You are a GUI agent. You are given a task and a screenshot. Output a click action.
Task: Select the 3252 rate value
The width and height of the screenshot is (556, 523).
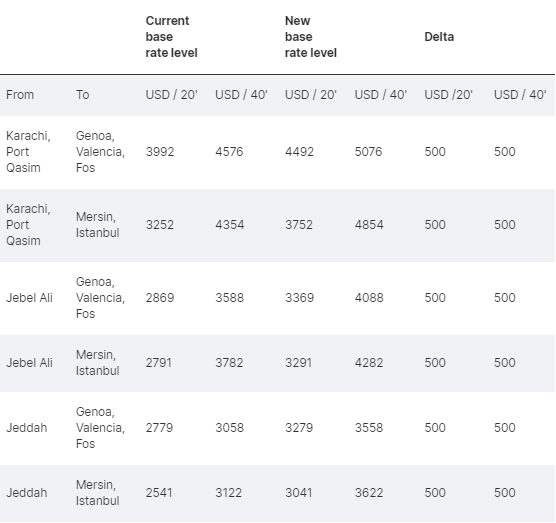(x=160, y=225)
